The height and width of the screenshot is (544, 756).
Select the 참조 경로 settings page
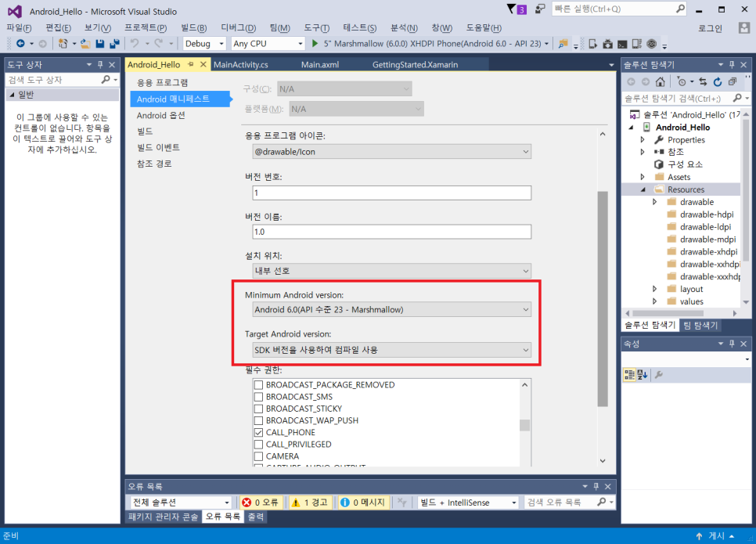[154, 164]
